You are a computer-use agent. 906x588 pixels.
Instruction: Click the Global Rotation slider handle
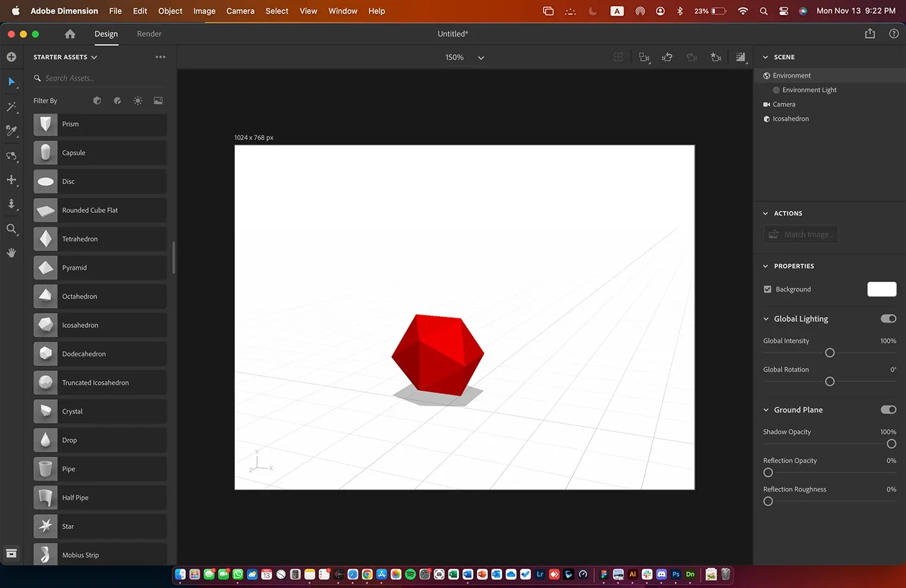830,382
